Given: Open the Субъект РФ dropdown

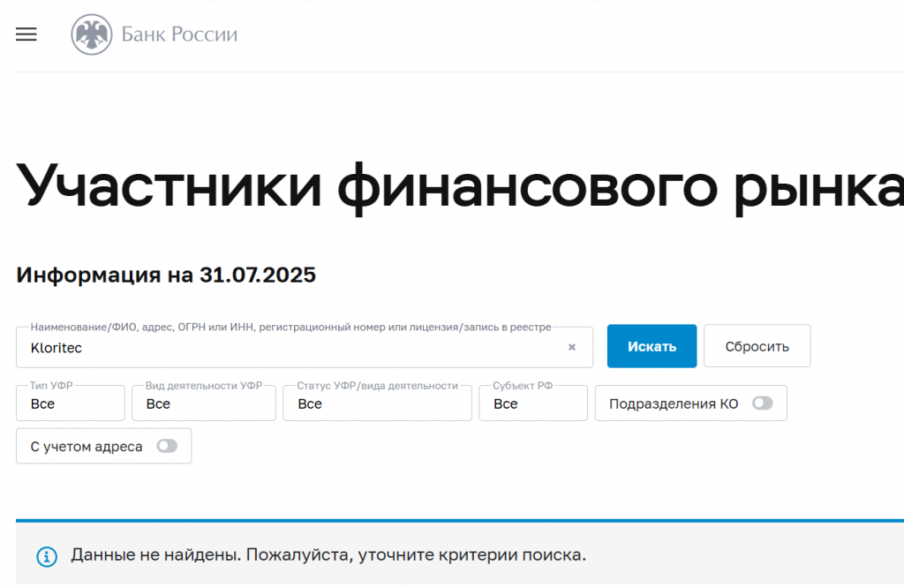Looking at the screenshot, I should 533,403.
